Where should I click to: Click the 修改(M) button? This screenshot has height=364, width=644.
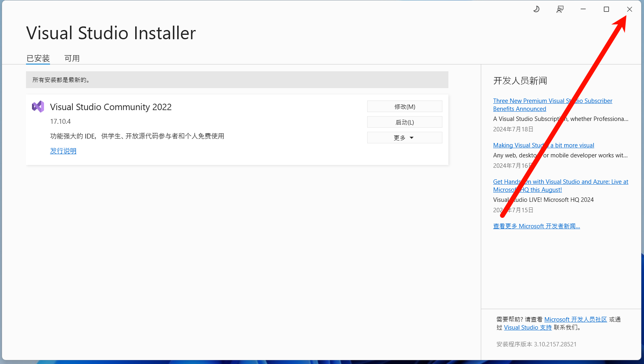tap(405, 107)
